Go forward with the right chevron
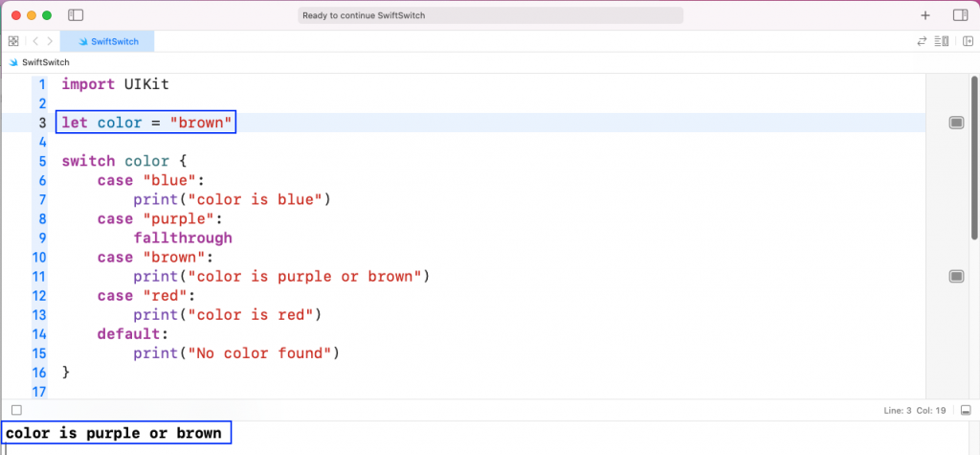The width and height of the screenshot is (980, 455). 50,41
